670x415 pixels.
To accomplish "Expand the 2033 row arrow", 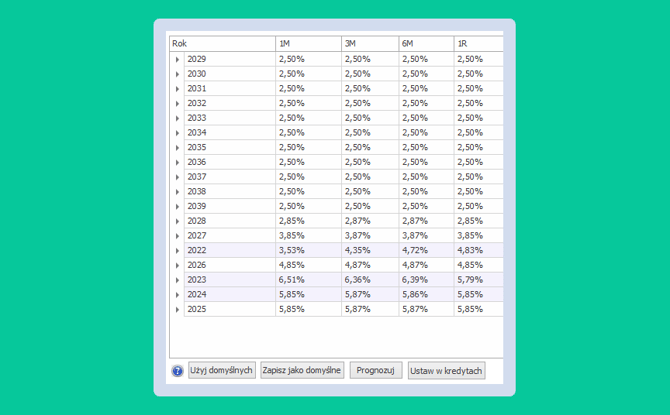I will tap(177, 118).
